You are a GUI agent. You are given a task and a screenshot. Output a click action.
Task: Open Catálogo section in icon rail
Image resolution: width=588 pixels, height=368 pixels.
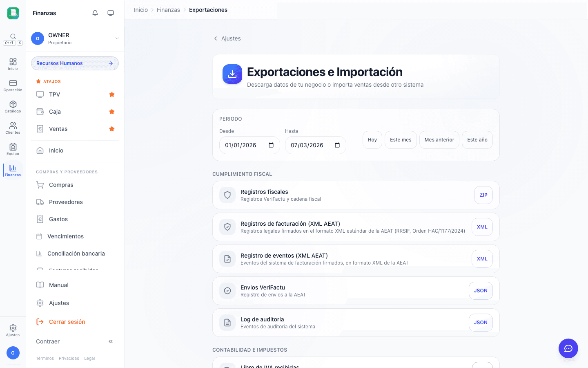click(13, 106)
